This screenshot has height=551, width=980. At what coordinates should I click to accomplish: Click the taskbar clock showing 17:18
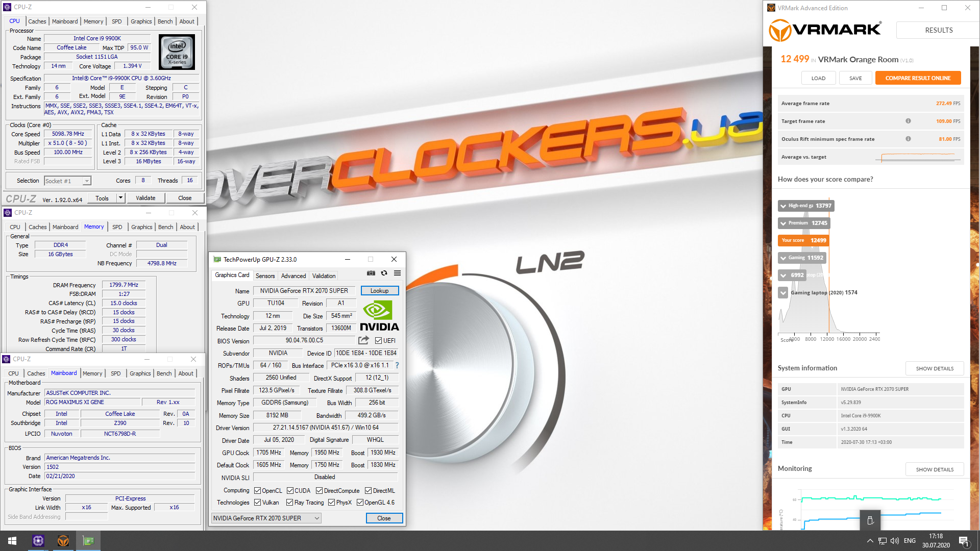[x=936, y=541]
